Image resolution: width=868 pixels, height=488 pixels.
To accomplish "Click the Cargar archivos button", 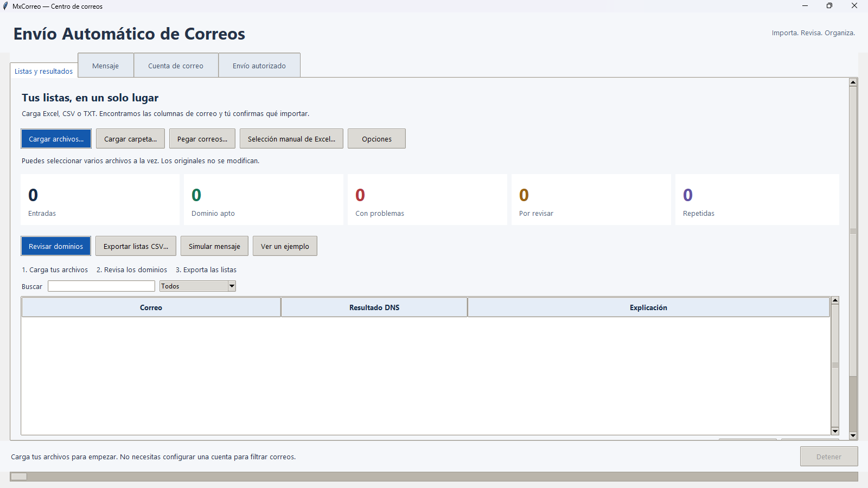I will tap(56, 139).
